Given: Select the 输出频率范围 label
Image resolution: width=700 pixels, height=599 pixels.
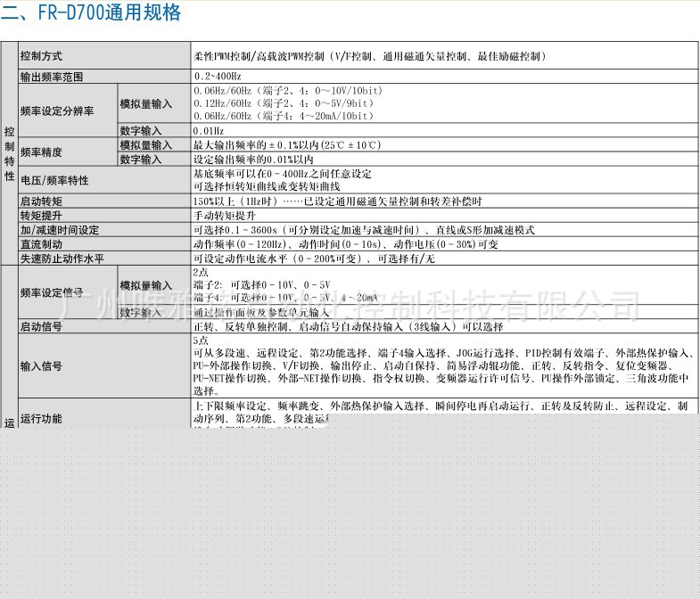Looking at the screenshot, I should tap(52, 77).
